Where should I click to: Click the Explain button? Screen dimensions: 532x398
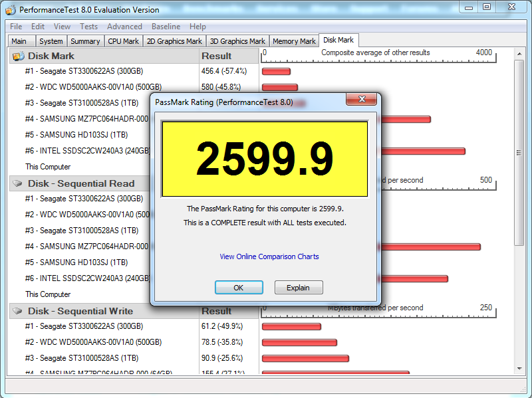tap(298, 288)
